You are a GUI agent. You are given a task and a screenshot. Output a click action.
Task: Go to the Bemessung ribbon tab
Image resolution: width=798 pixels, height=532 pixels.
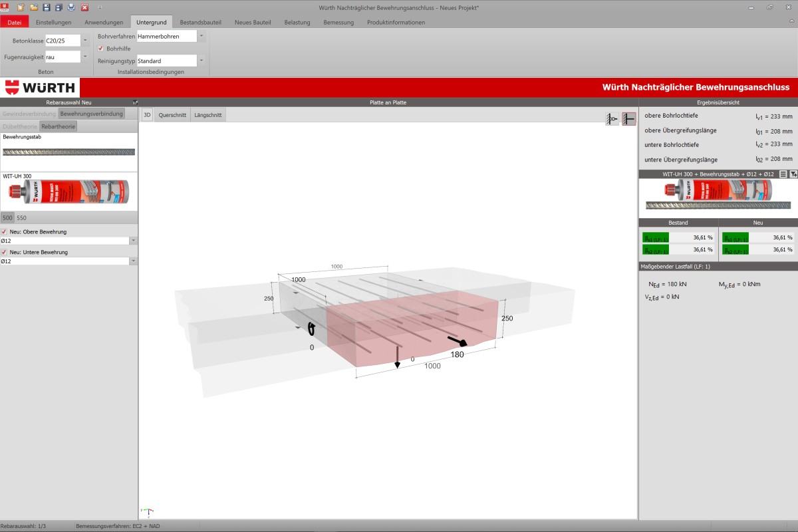pyautogui.click(x=338, y=22)
